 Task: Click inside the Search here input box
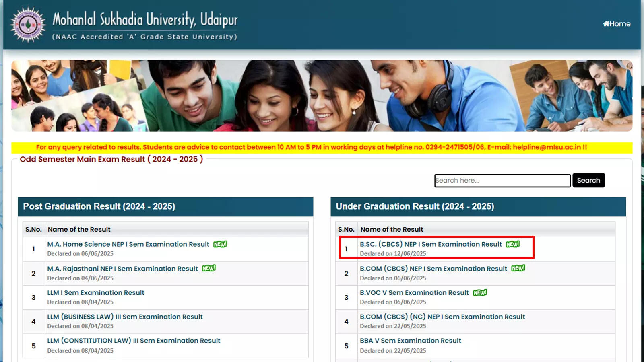502,180
